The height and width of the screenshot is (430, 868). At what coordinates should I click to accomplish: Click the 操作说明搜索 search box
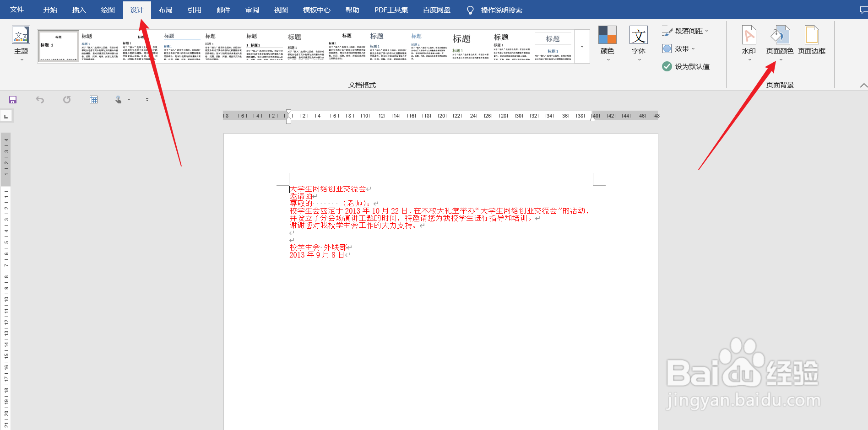tap(501, 10)
